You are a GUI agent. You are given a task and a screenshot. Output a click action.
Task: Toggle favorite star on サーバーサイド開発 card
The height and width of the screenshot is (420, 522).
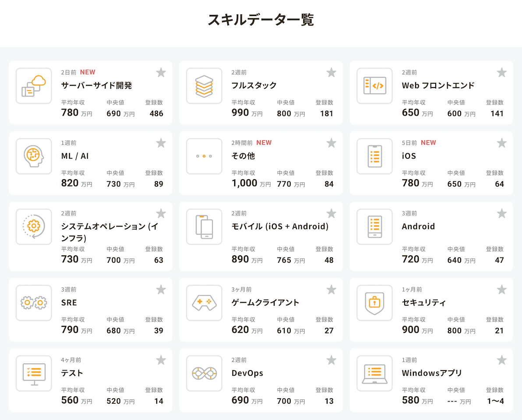[161, 73]
